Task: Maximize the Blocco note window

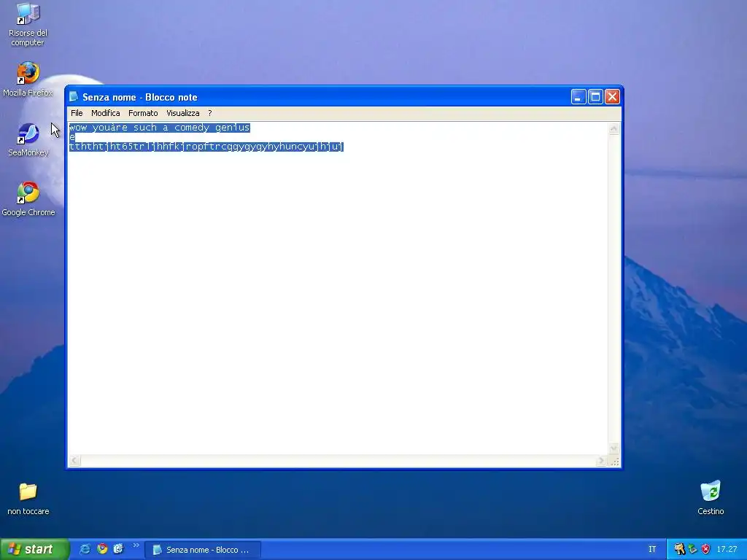Action: point(595,97)
